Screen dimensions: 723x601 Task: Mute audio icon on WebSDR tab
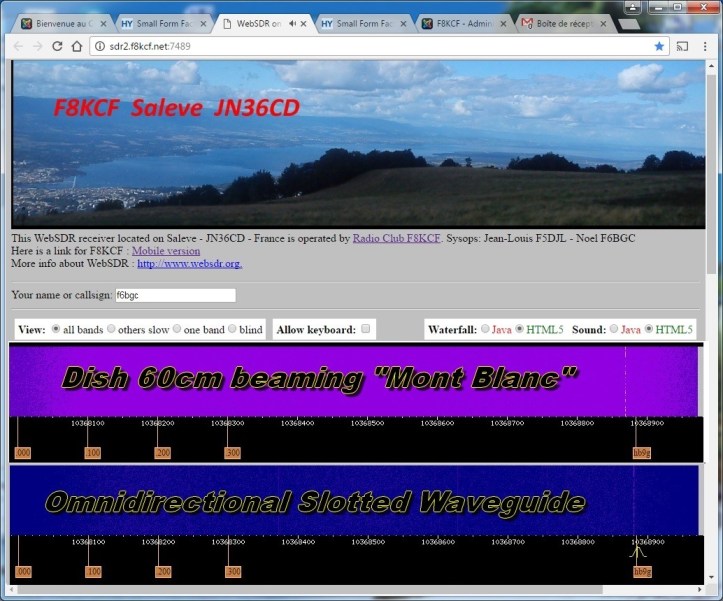tap(291, 22)
